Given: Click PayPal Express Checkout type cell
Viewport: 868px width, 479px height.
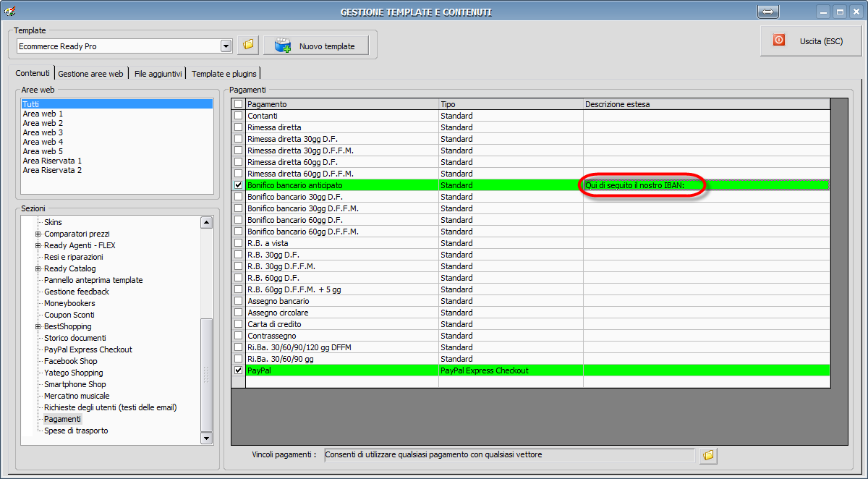Looking at the screenshot, I should [x=511, y=370].
